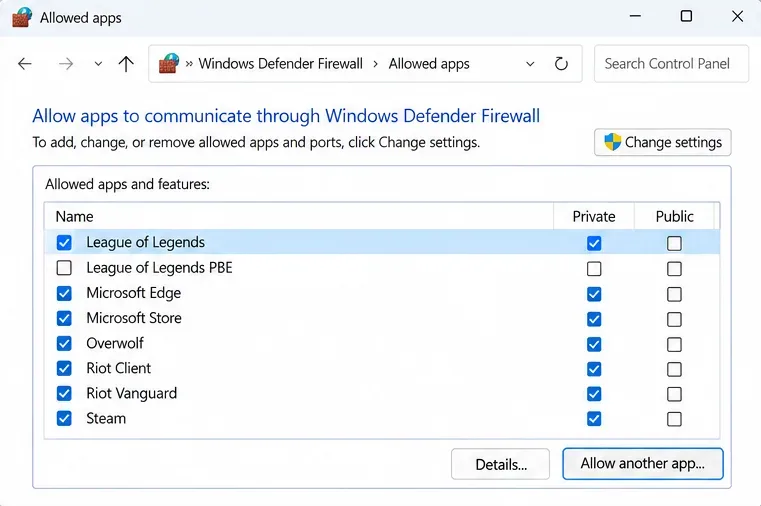Click the Public column header
The height and width of the screenshot is (506, 761).
674,216
